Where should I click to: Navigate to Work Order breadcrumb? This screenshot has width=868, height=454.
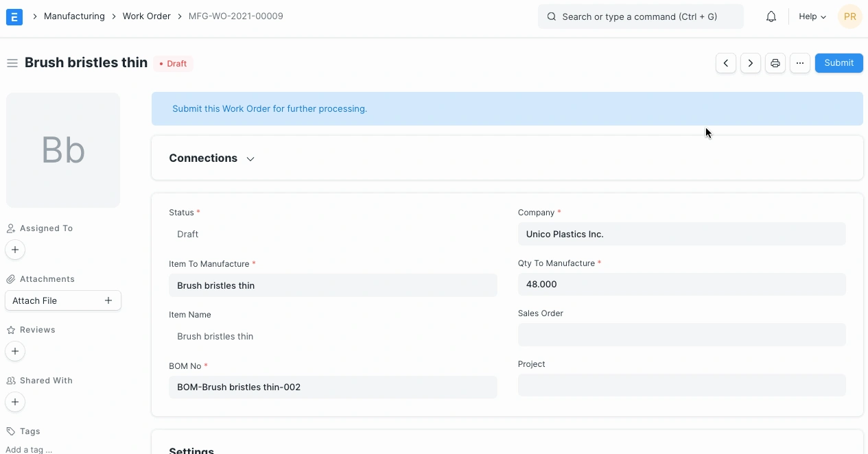coord(146,16)
